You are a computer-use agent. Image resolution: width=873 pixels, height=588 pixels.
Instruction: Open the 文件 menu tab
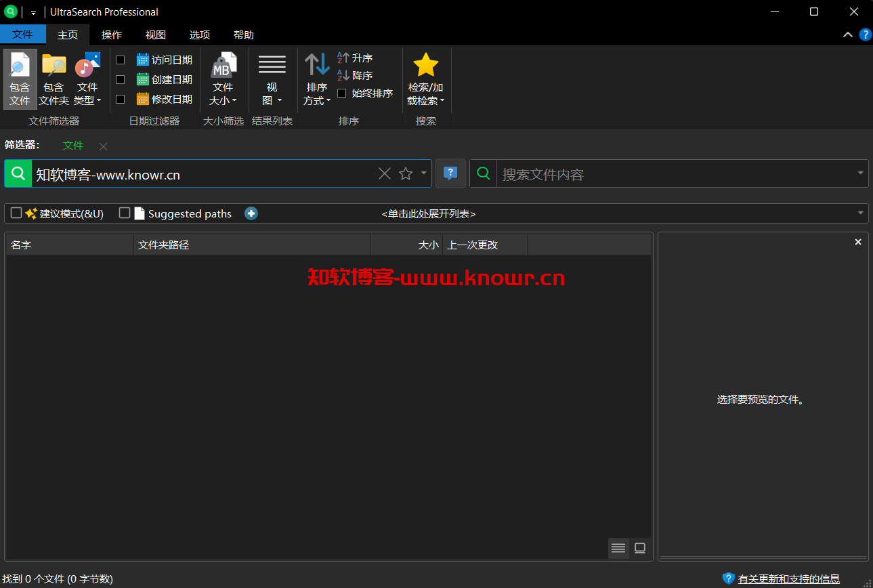pyautogui.click(x=22, y=35)
